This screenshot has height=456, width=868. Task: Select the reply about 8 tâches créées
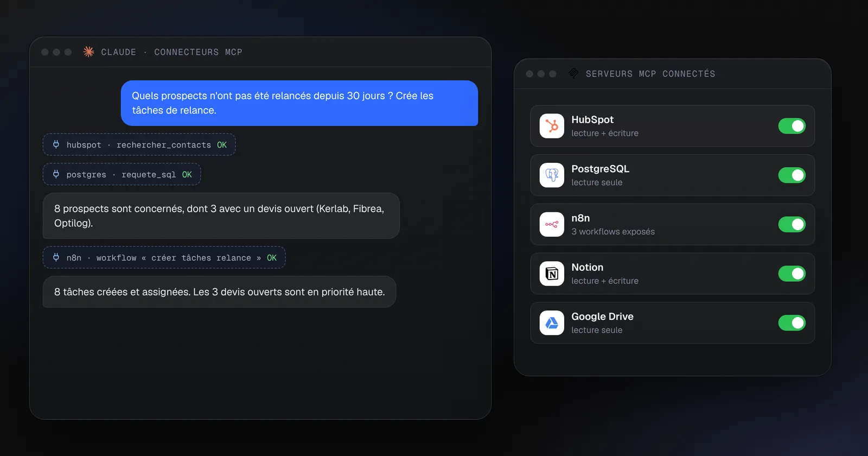coord(219,292)
